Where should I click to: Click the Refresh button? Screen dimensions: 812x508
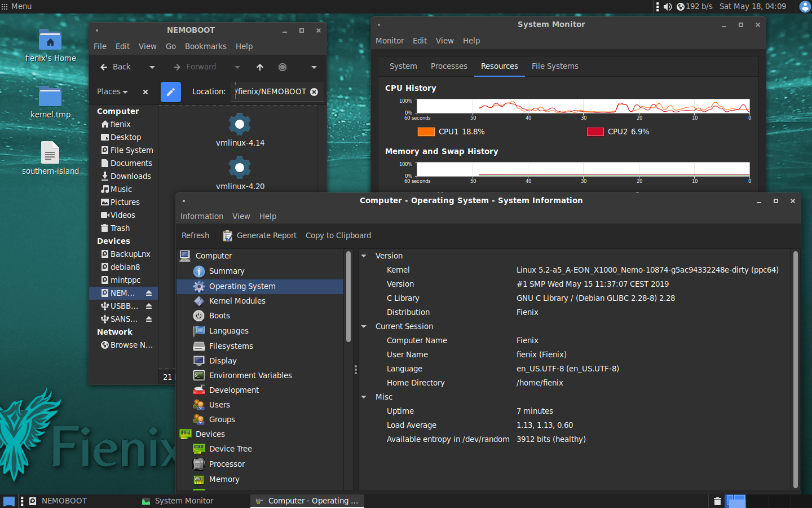coord(195,235)
